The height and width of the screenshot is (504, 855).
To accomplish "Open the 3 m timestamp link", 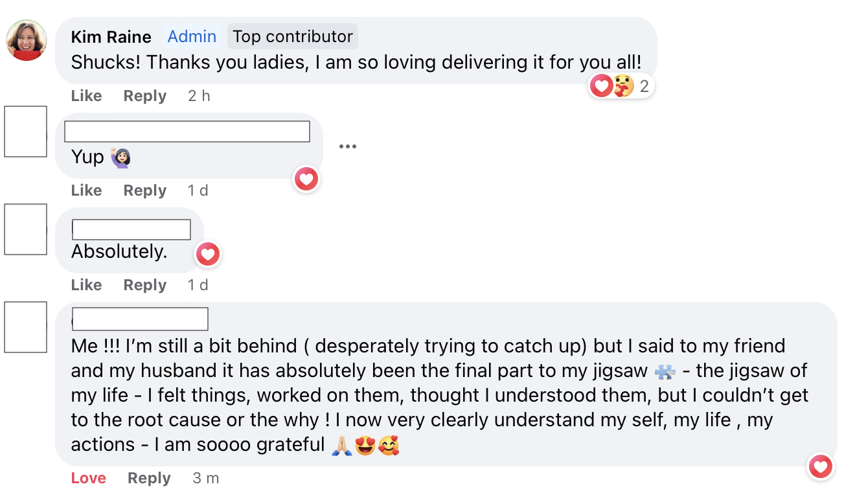I will (206, 478).
